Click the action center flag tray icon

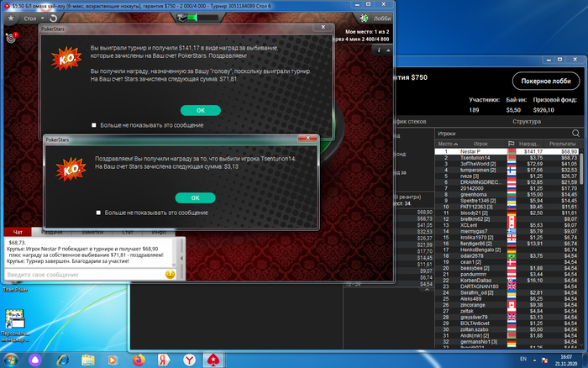[545, 360]
